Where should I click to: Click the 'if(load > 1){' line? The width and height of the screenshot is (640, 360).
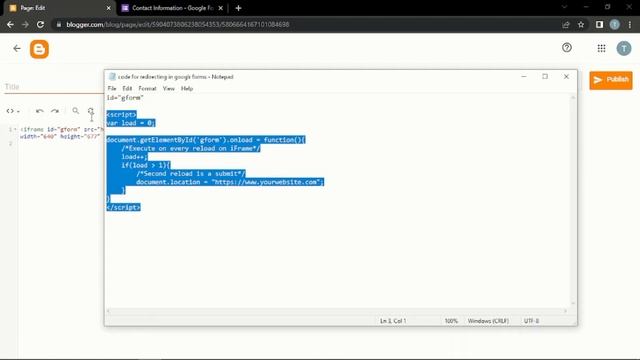146,165
